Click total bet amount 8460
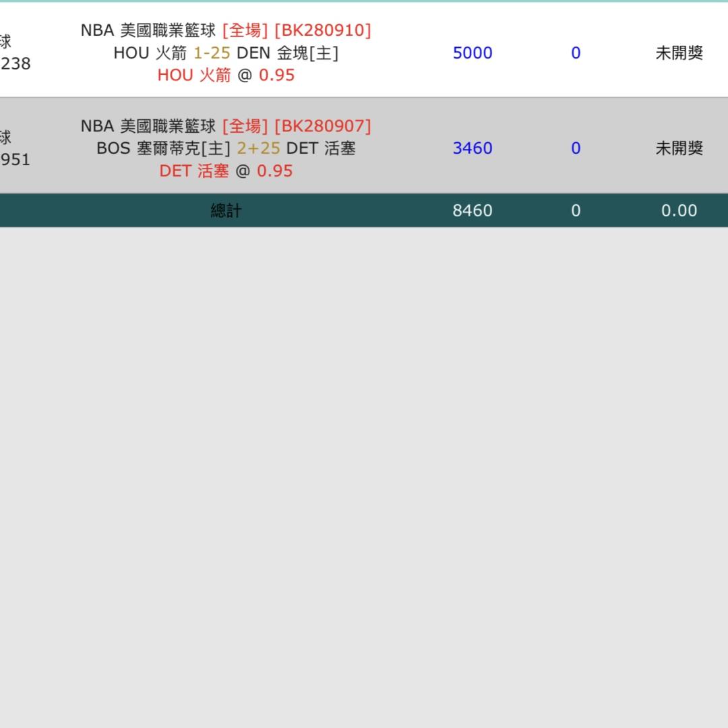The height and width of the screenshot is (728, 728). pyautogui.click(x=472, y=211)
